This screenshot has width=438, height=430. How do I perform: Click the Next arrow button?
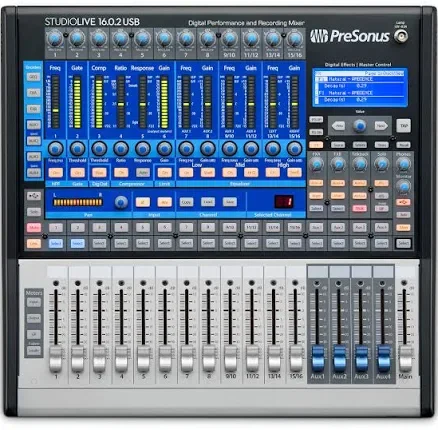pos(381,126)
